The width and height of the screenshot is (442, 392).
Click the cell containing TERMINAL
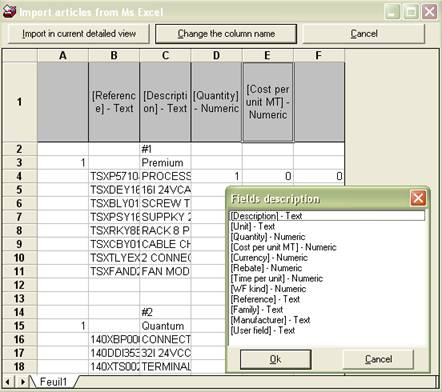165,367
